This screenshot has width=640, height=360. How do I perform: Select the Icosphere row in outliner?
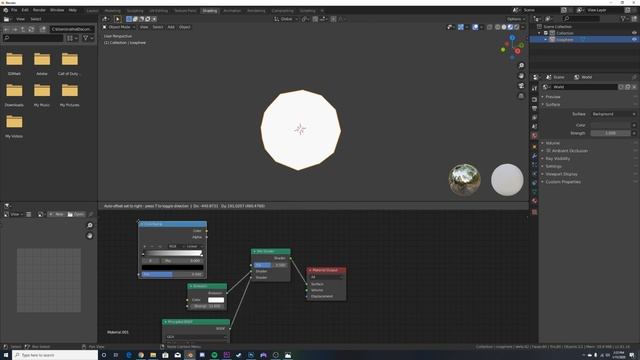tap(584, 40)
